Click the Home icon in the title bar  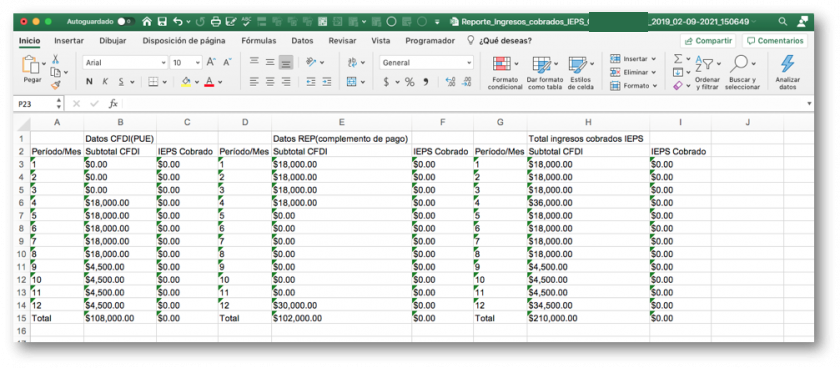[x=147, y=22]
